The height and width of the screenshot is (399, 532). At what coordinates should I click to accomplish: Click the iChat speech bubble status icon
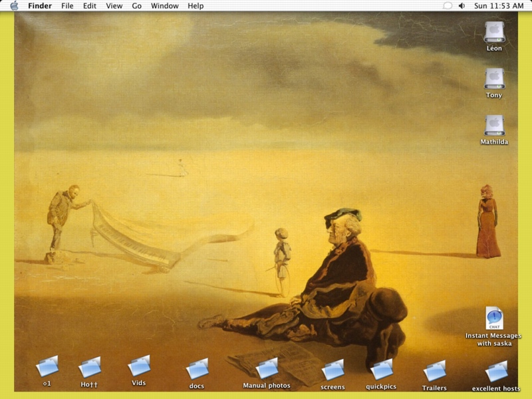448,6
